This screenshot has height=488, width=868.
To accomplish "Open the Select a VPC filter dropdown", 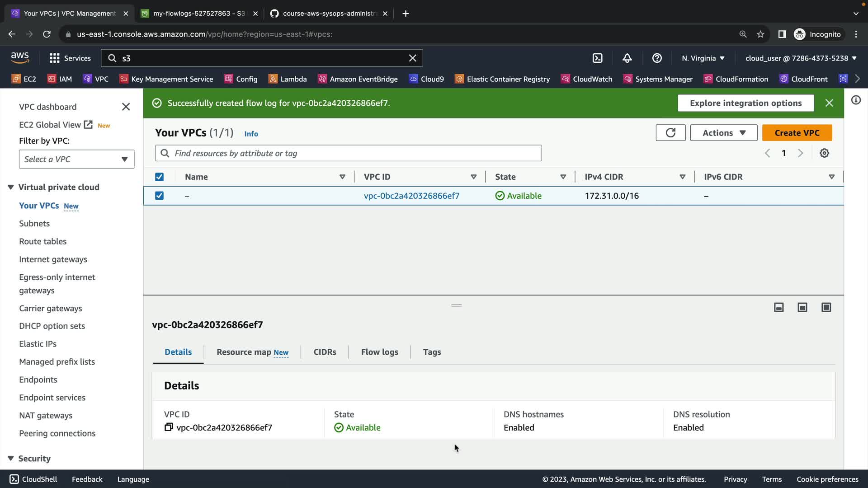I will coord(76,159).
